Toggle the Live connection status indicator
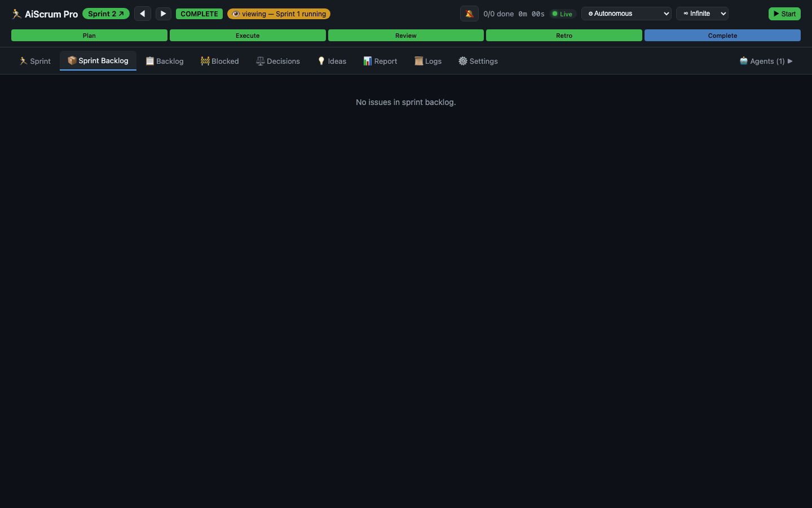Image resolution: width=812 pixels, height=508 pixels. click(x=562, y=14)
